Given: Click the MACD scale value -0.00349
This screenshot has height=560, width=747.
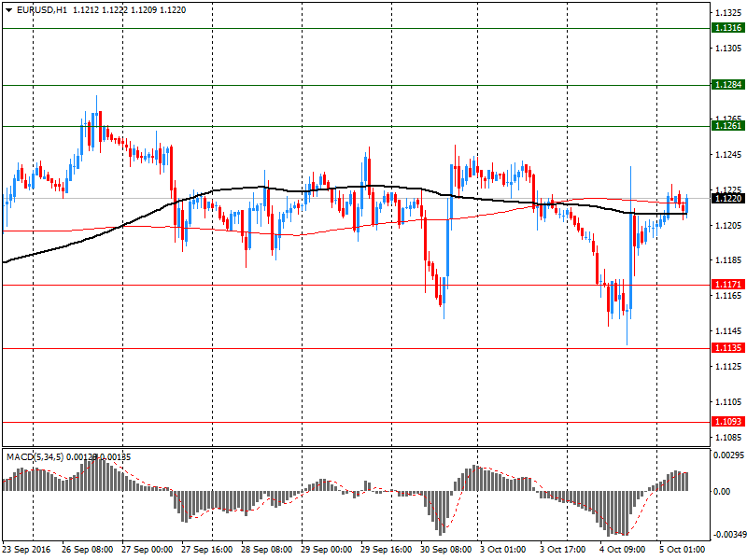Looking at the screenshot, I should [729, 535].
